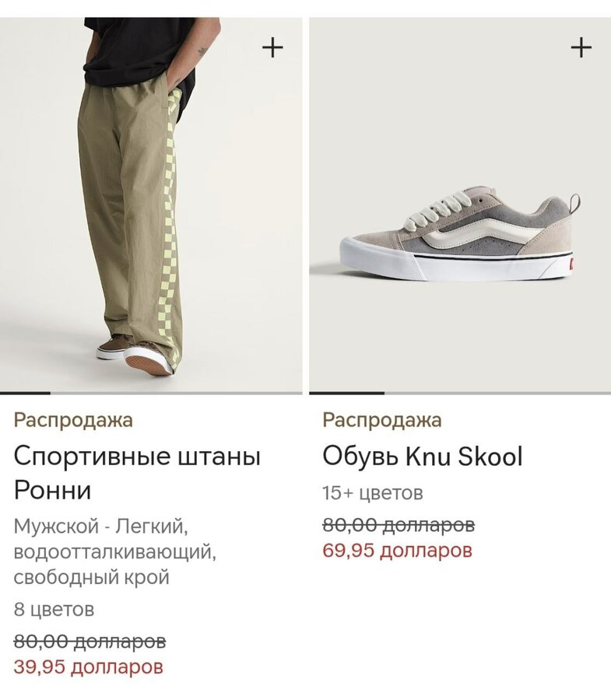Screen dimensions: 611x700
Task: Click the crossed-out 80,00 price under Knu Skool
Action: (x=399, y=525)
